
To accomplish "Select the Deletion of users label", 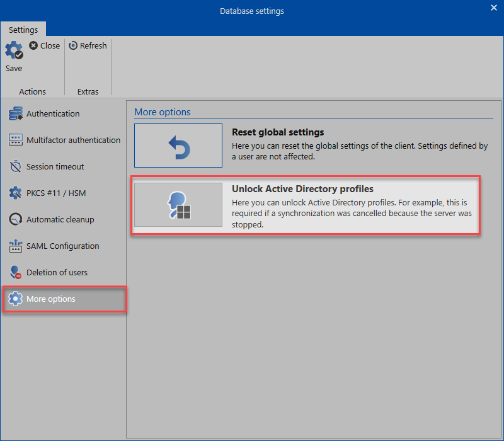I will click(x=57, y=272).
